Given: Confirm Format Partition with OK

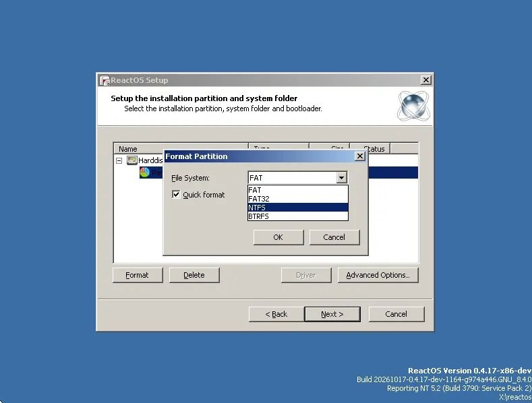Looking at the screenshot, I should [x=278, y=237].
